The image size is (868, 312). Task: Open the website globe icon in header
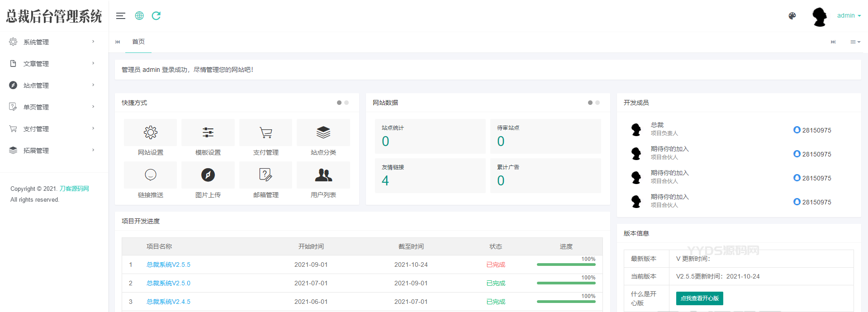click(x=139, y=16)
